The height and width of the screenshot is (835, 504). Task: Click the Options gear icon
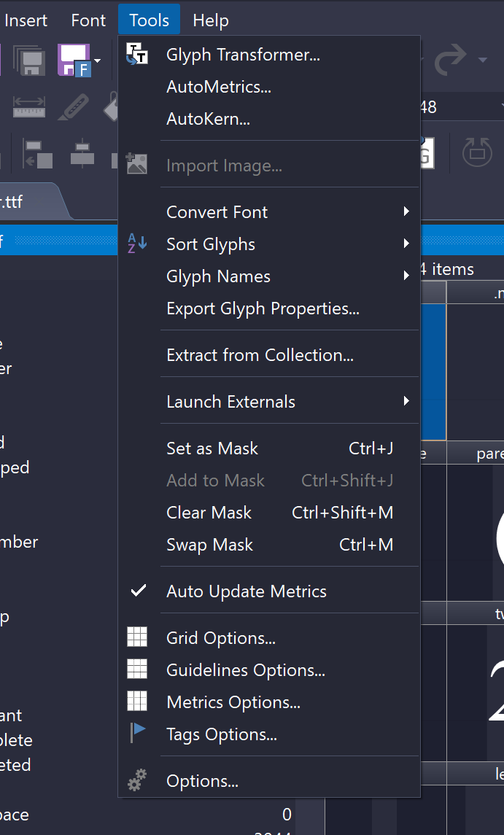coord(137,781)
